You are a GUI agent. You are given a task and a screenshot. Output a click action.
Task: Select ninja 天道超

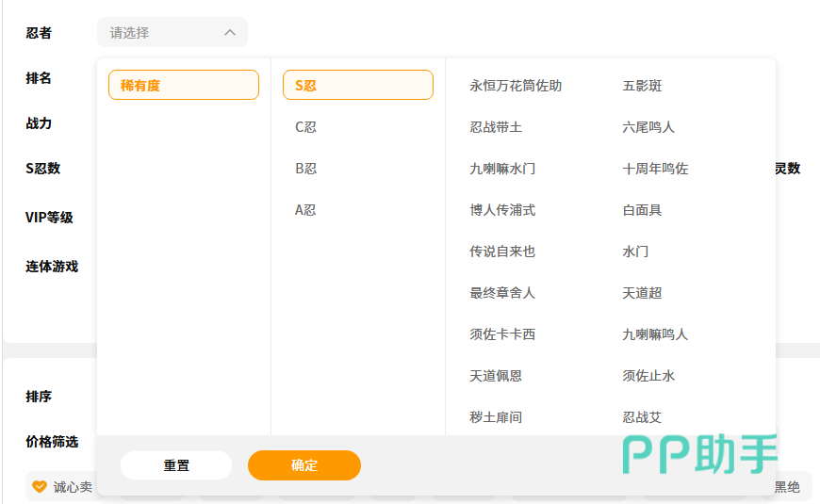click(x=642, y=293)
